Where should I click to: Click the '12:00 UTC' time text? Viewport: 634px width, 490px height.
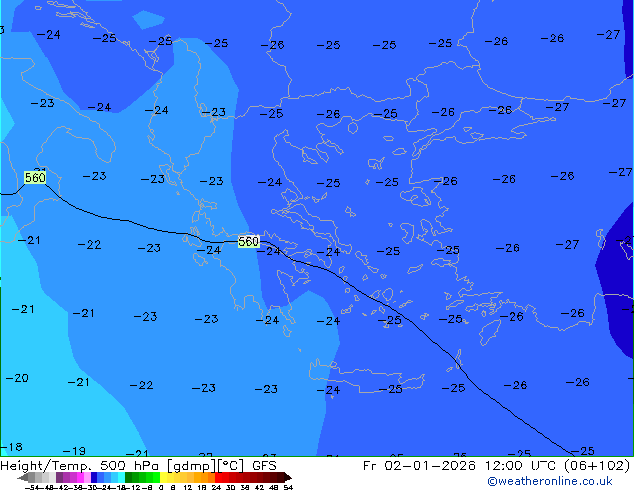[522, 466]
